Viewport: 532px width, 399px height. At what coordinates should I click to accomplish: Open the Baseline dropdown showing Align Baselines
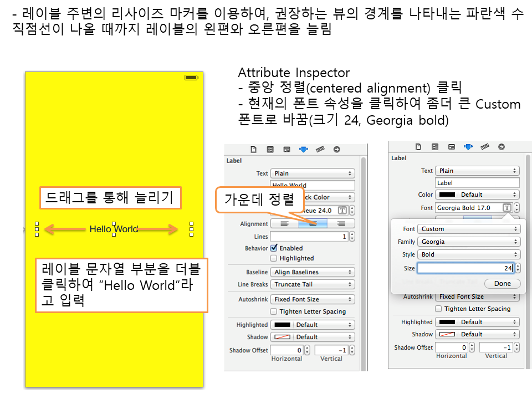[313, 272]
